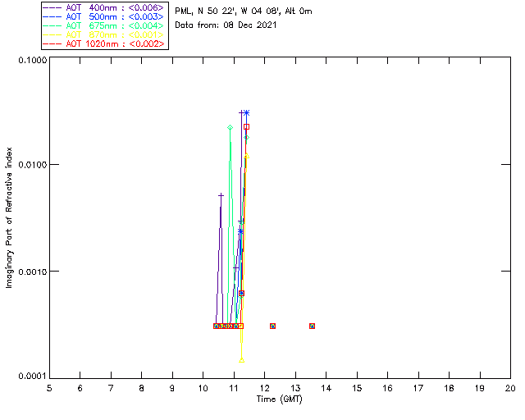Select the purple plus marker near 0.005

[x=221, y=195]
